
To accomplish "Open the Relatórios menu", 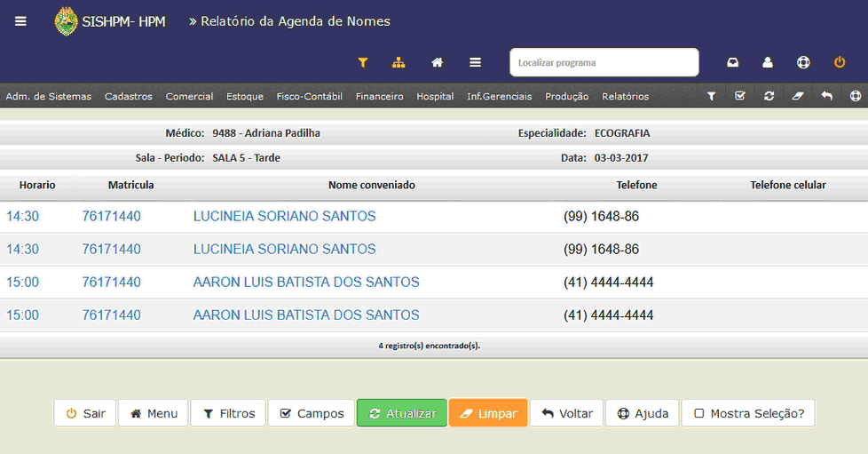I will pos(625,97).
